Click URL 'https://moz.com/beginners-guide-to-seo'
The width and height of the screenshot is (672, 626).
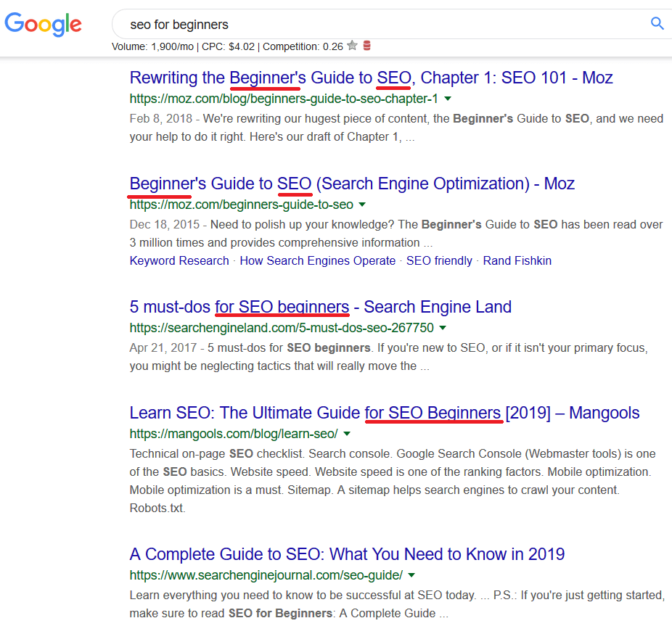point(241,205)
